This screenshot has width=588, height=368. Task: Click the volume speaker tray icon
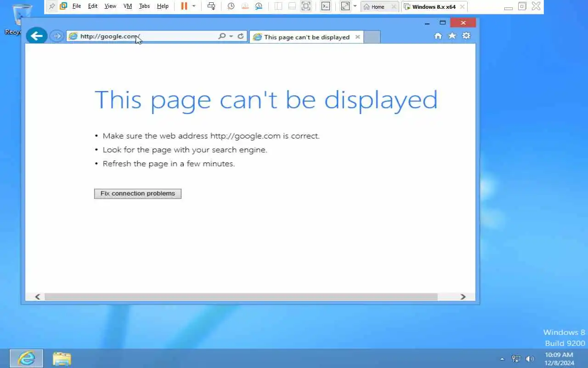click(530, 359)
